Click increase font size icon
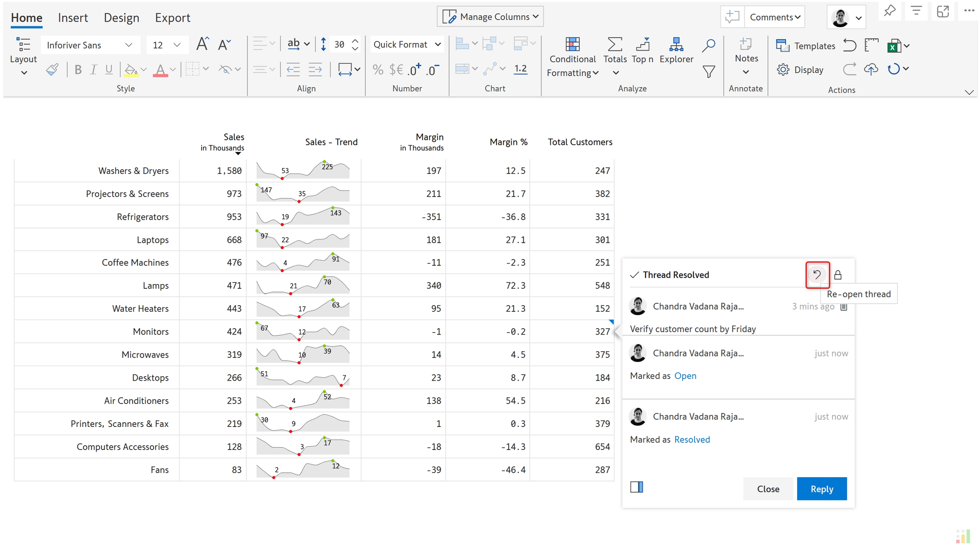Screen dimensions: 980x549 [x=202, y=44]
